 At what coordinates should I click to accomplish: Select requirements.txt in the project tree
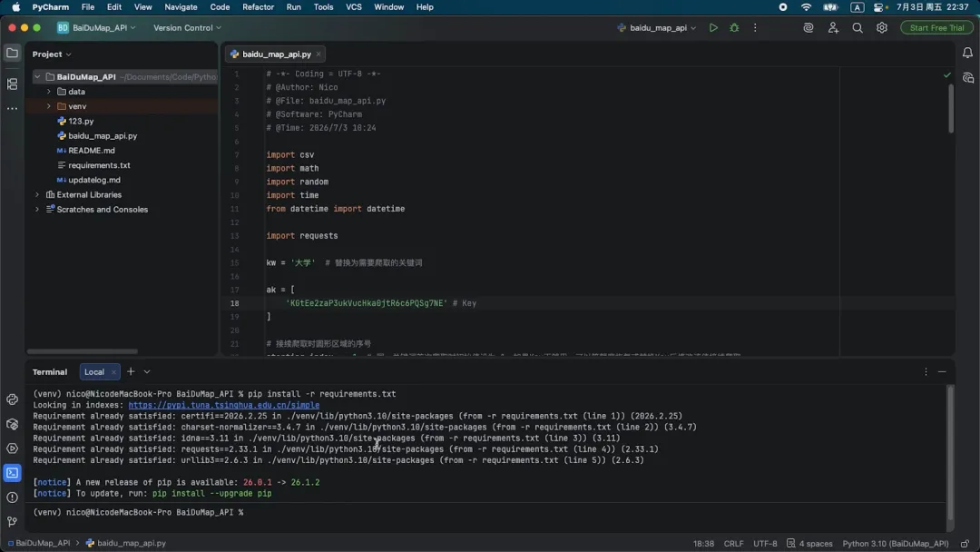tap(99, 165)
